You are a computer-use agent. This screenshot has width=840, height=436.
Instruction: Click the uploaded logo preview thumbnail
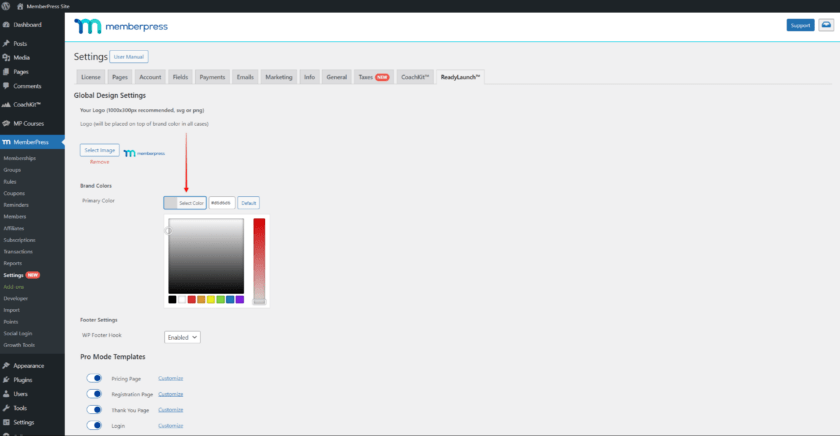[144, 153]
